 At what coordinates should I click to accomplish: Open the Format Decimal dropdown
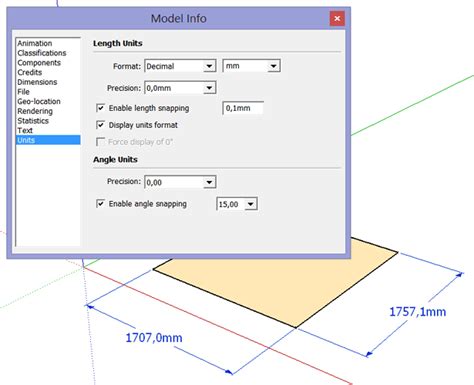pos(180,66)
